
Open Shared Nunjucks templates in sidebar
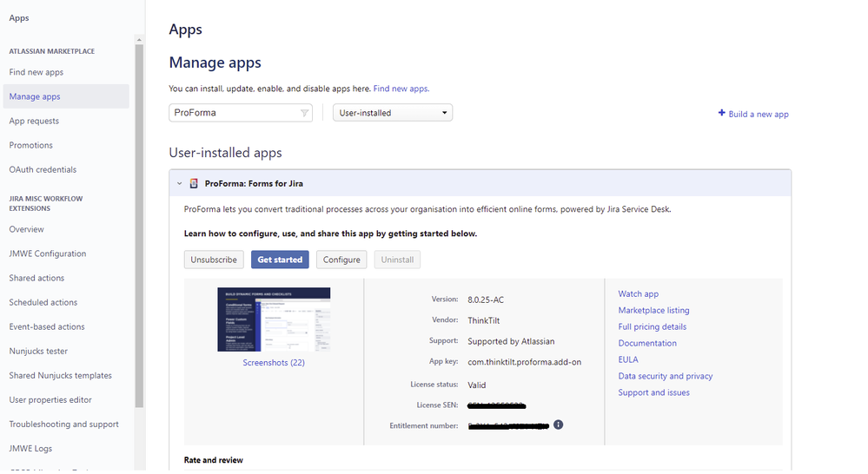tap(60, 375)
